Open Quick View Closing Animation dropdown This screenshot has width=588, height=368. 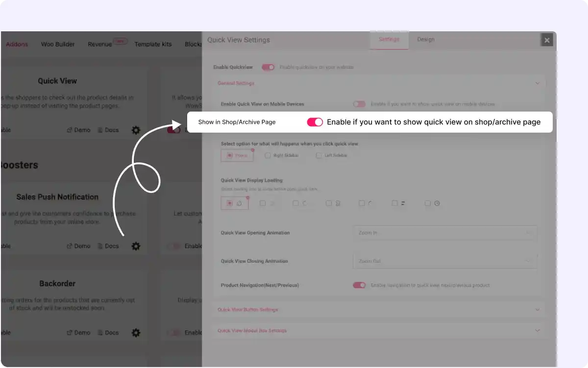444,261
